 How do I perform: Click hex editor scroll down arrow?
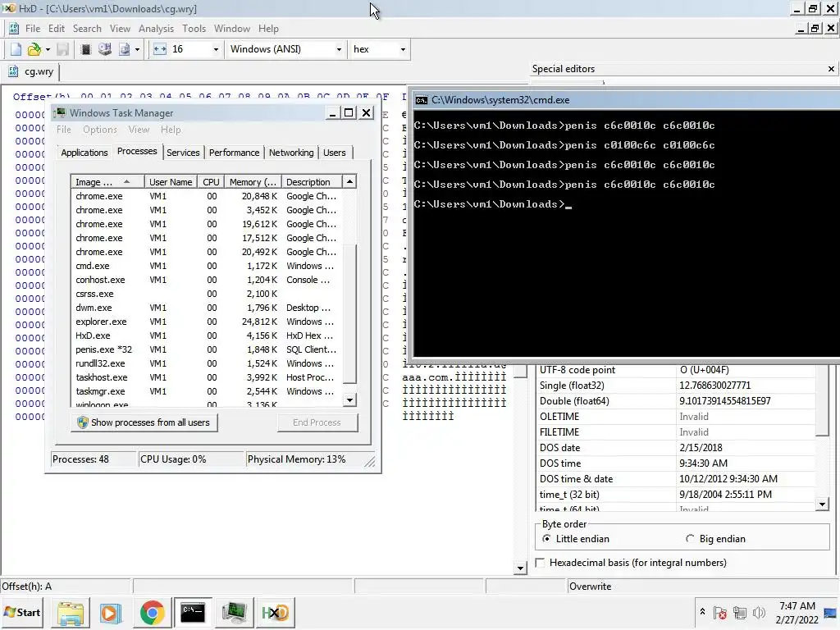click(x=519, y=568)
